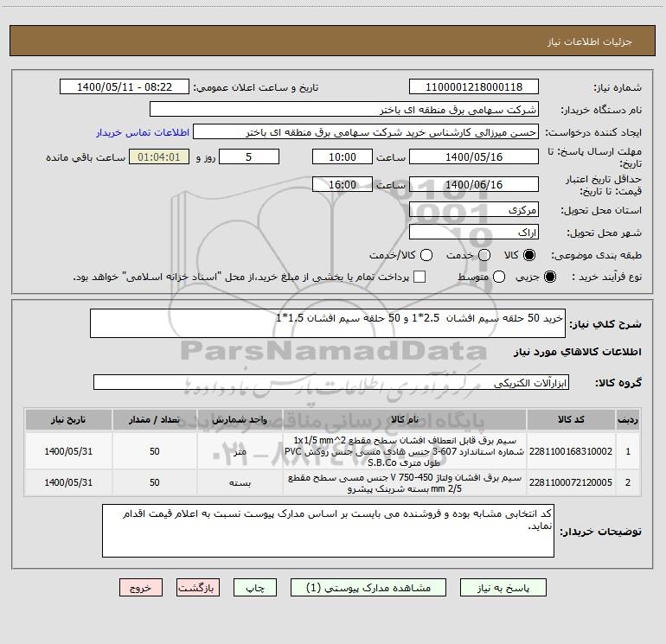Image resolution: width=666 pixels, height=644 pixels.
Task: Click product code 2281100072120005
Action: pos(571,482)
